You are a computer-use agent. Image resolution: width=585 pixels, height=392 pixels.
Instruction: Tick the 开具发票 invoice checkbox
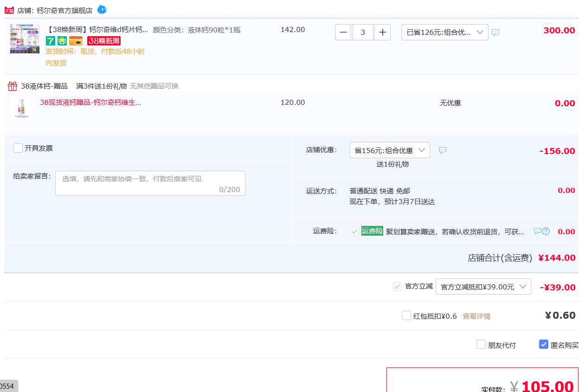18,148
